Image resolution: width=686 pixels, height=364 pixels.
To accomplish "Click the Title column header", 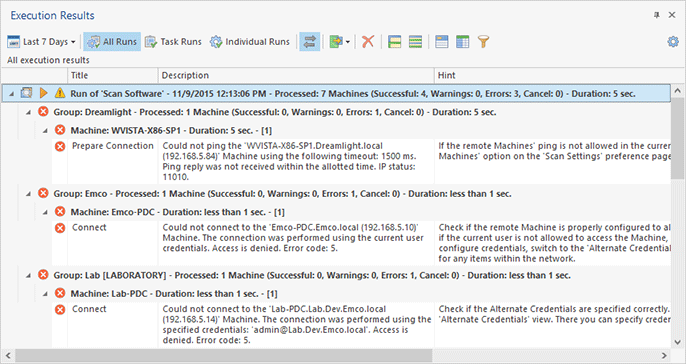I will 113,75.
